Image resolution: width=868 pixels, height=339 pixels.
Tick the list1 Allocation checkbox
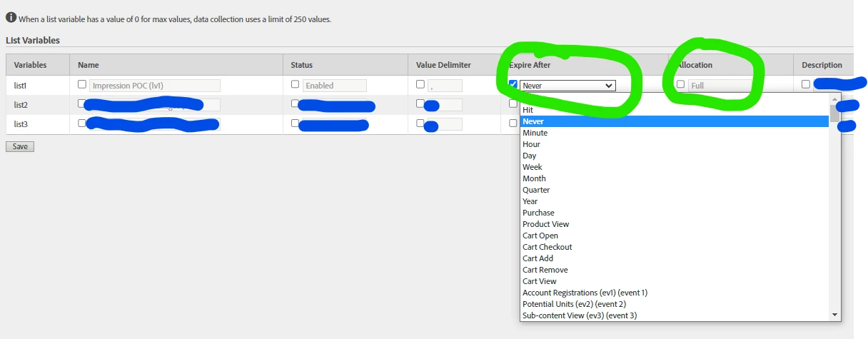(681, 84)
